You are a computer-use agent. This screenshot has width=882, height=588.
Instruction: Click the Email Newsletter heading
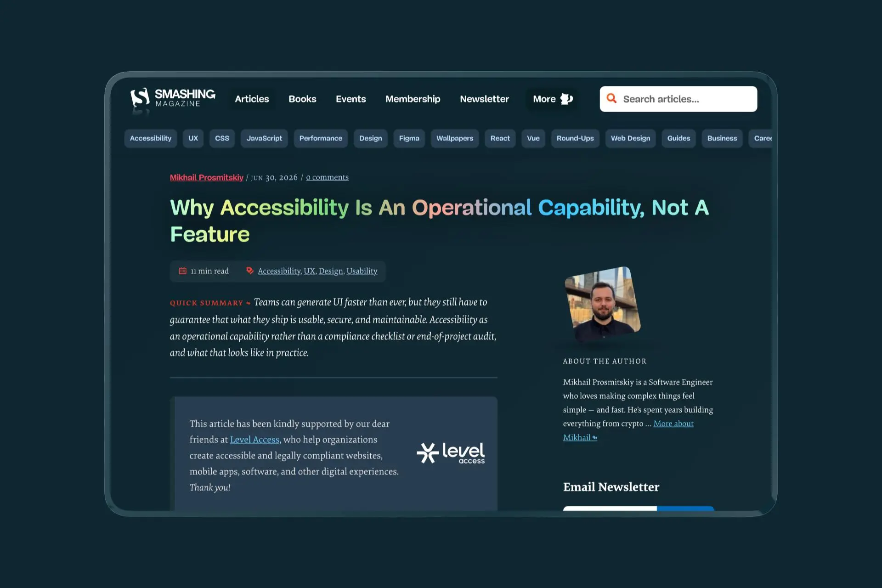(611, 487)
